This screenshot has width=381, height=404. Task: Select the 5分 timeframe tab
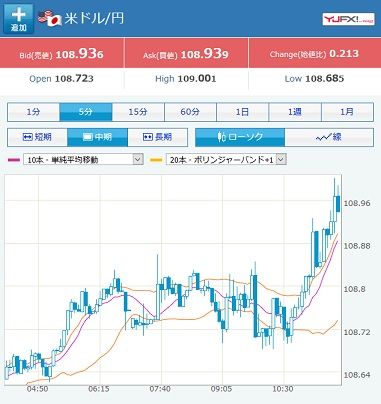pyautogui.click(x=86, y=112)
